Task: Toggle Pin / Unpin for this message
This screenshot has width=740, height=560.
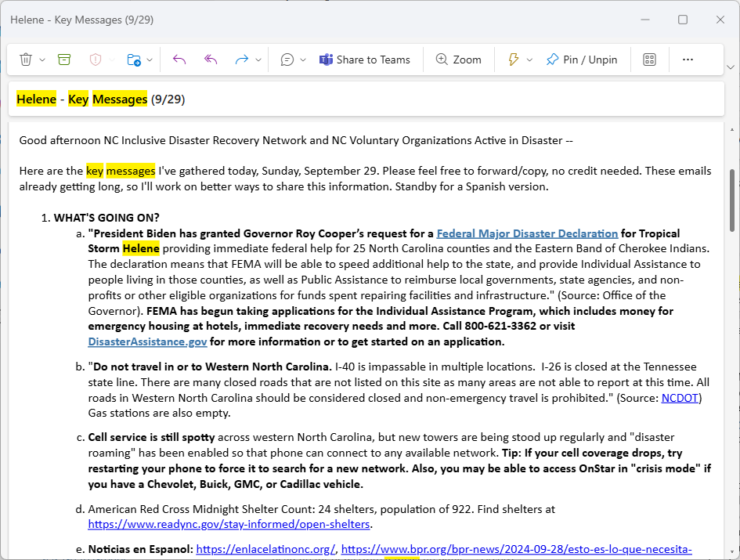Action: pyautogui.click(x=582, y=60)
